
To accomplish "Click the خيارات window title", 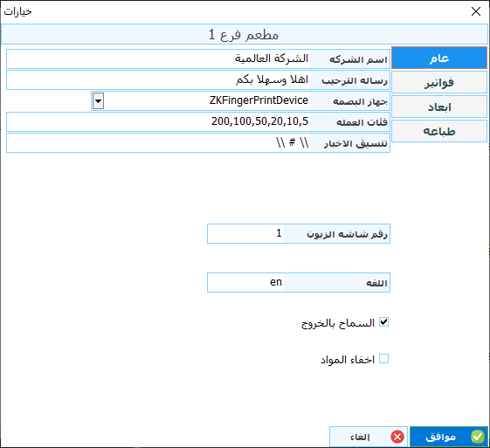I will click(17, 11).
